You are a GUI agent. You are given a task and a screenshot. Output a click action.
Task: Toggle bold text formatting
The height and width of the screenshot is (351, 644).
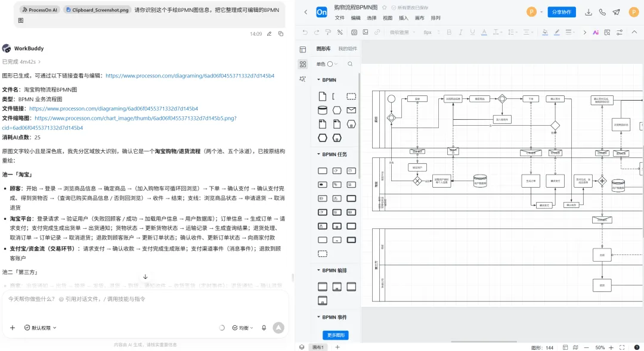[x=449, y=32]
